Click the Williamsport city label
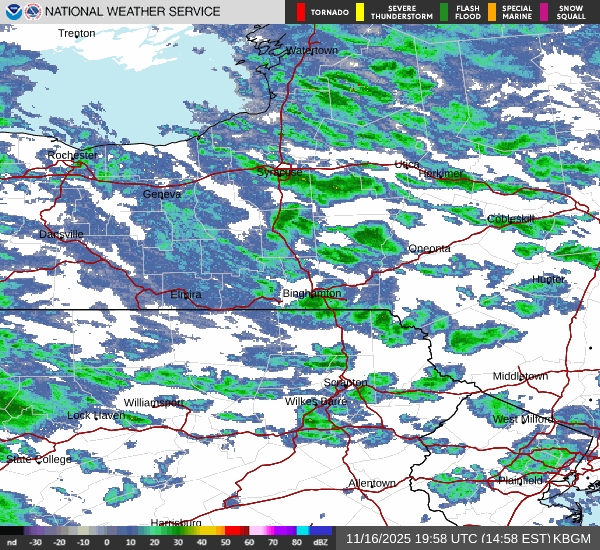 (x=153, y=403)
